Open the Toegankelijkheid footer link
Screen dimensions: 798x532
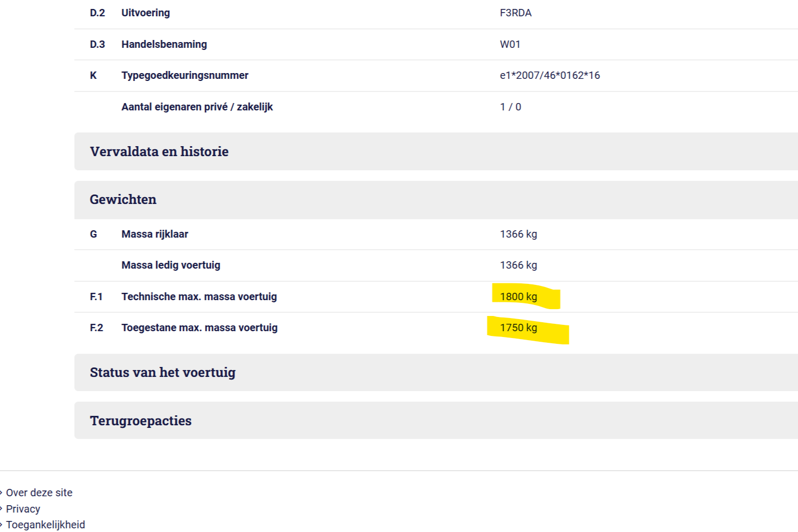click(x=45, y=525)
